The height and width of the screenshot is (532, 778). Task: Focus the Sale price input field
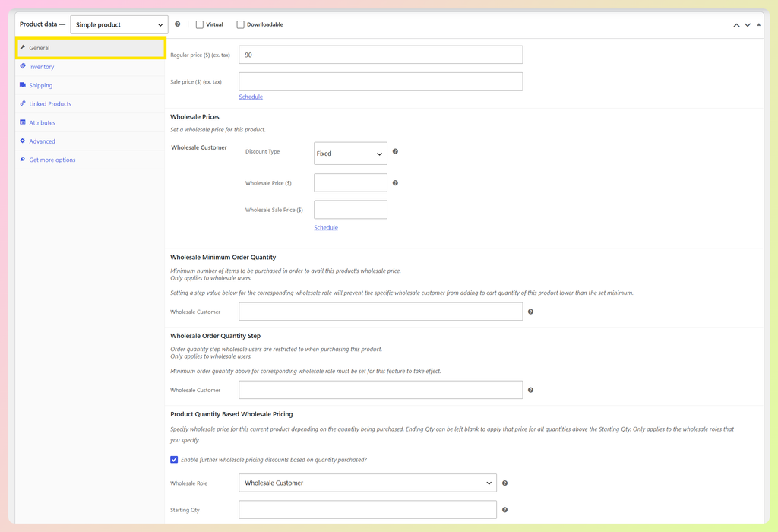pyautogui.click(x=381, y=81)
